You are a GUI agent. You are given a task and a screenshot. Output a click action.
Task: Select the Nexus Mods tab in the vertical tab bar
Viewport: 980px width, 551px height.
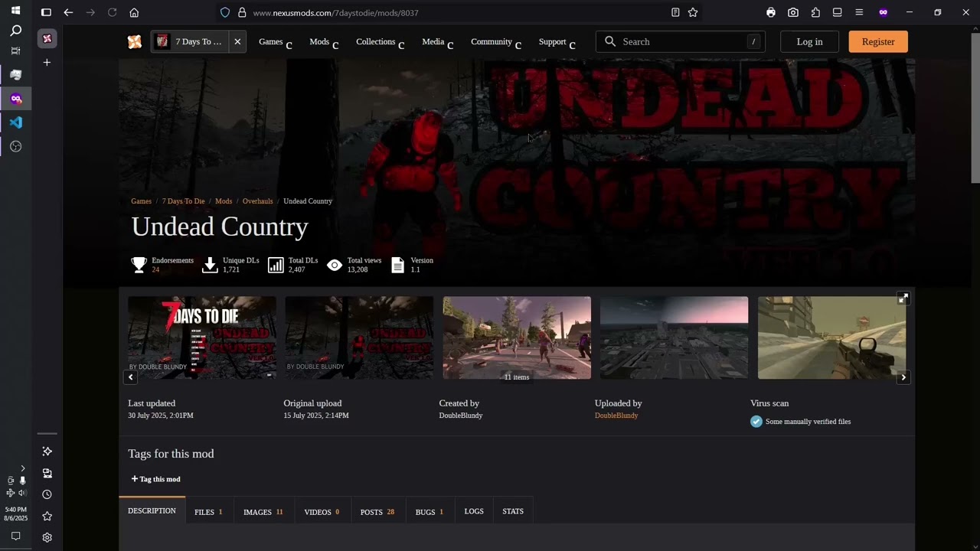pyautogui.click(x=47, y=39)
